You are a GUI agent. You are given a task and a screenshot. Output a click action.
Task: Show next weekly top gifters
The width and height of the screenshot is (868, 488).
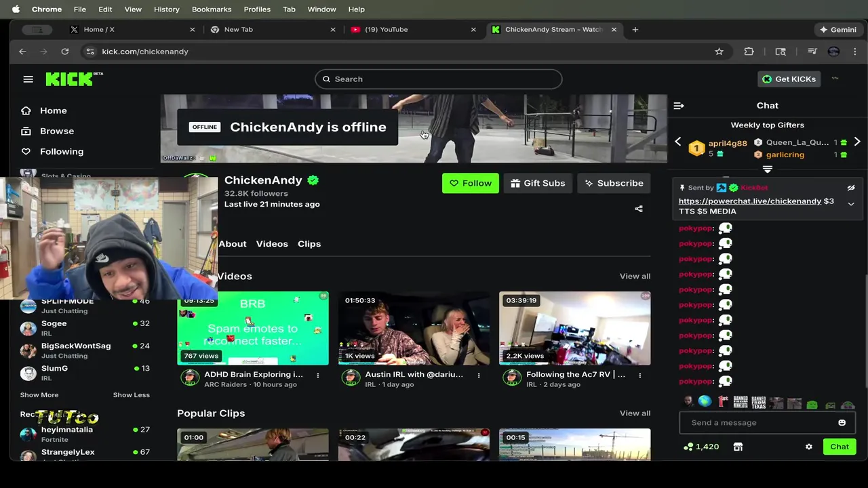coord(857,142)
